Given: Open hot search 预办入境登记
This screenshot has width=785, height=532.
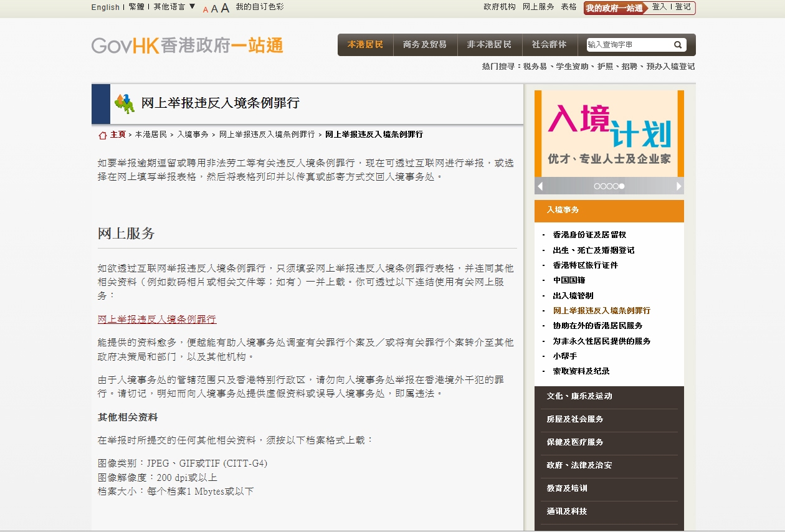Looking at the screenshot, I should [670, 66].
